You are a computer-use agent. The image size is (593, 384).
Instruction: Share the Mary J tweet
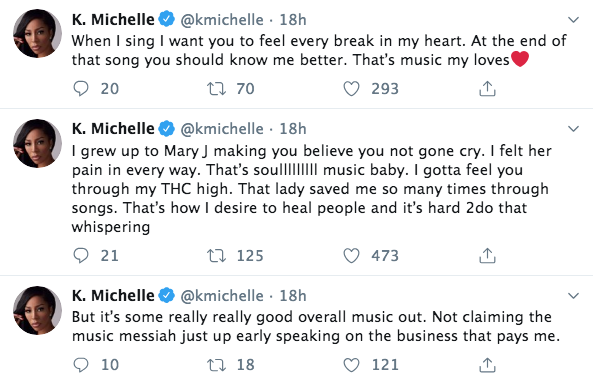[x=487, y=255]
